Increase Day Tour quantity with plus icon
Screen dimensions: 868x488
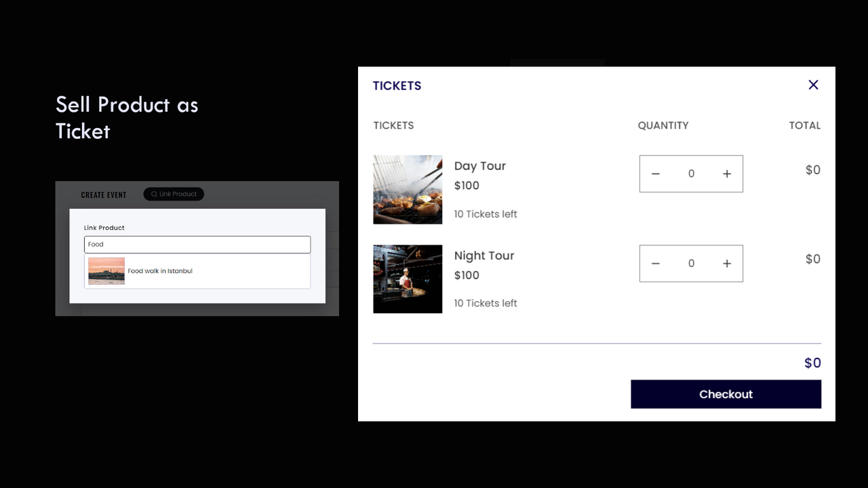(726, 174)
